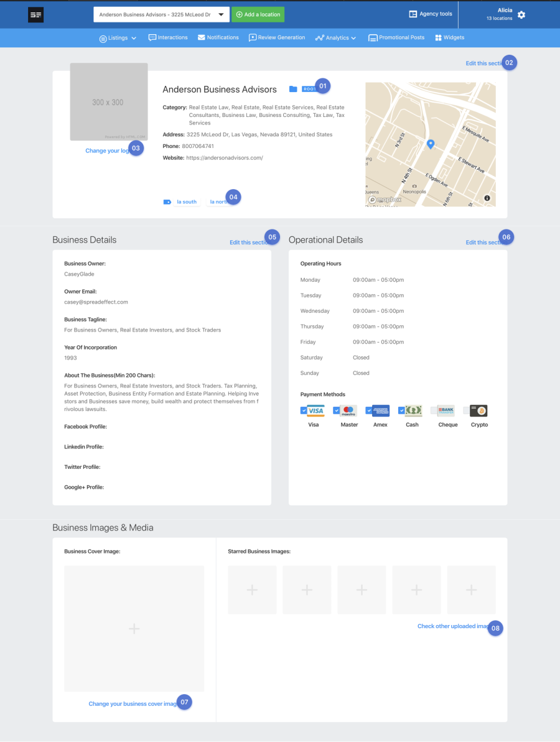Edit the Business Details section
This screenshot has height=742, width=560.
[248, 243]
